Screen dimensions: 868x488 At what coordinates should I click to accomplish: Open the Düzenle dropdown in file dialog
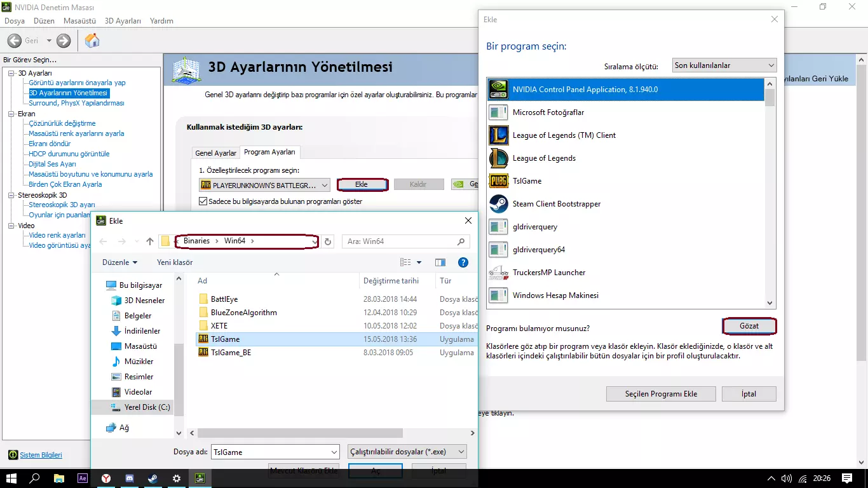click(x=120, y=262)
